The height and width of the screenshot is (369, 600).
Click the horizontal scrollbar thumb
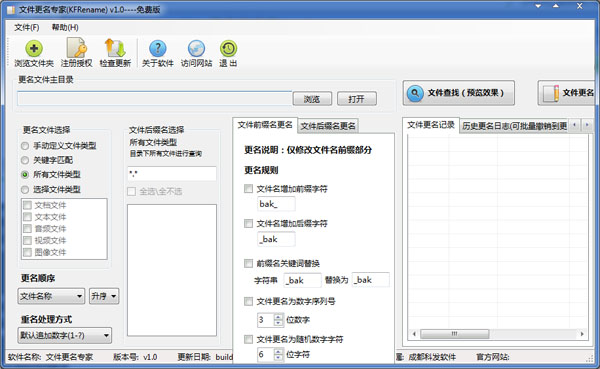[455, 334]
